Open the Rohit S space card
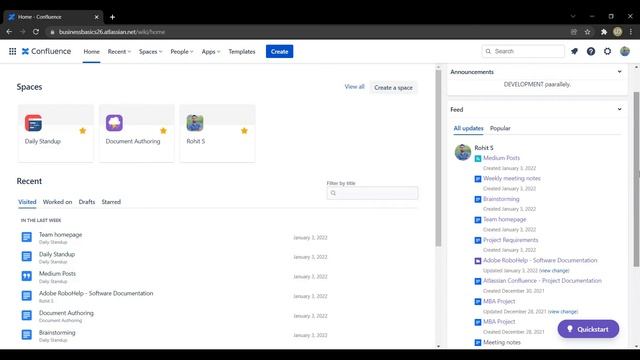This screenshot has width=640, height=360. tap(218, 133)
